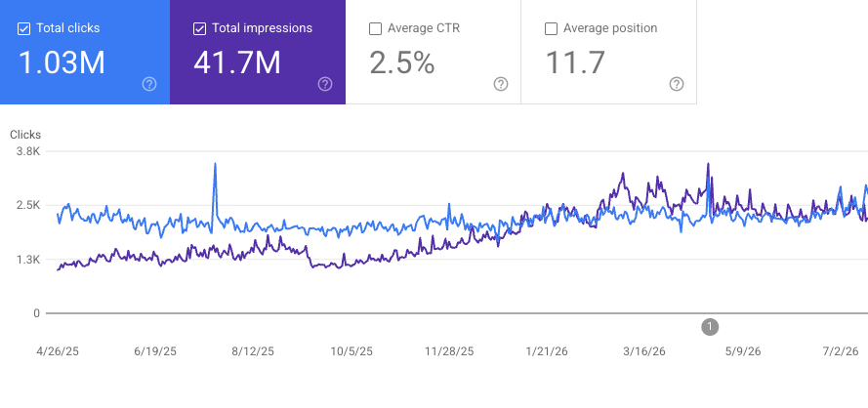Click the 7/2/26 date axis label
868x408 pixels.
841,351
